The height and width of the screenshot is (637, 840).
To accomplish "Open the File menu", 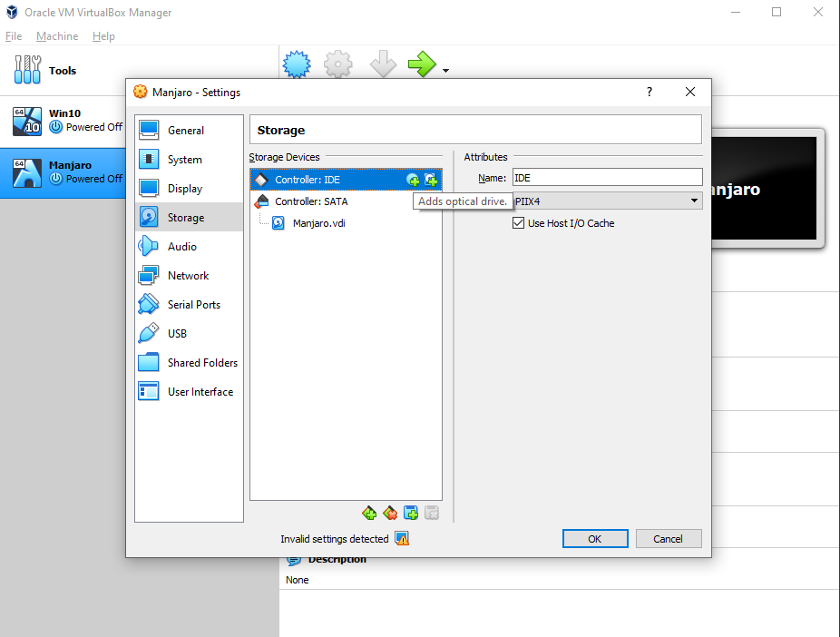I will pos(14,36).
